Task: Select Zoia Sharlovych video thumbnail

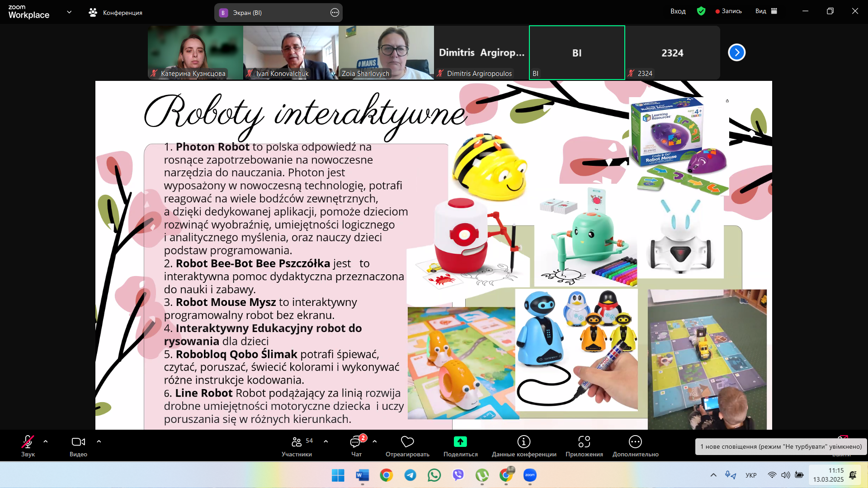Action: [x=386, y=52]
